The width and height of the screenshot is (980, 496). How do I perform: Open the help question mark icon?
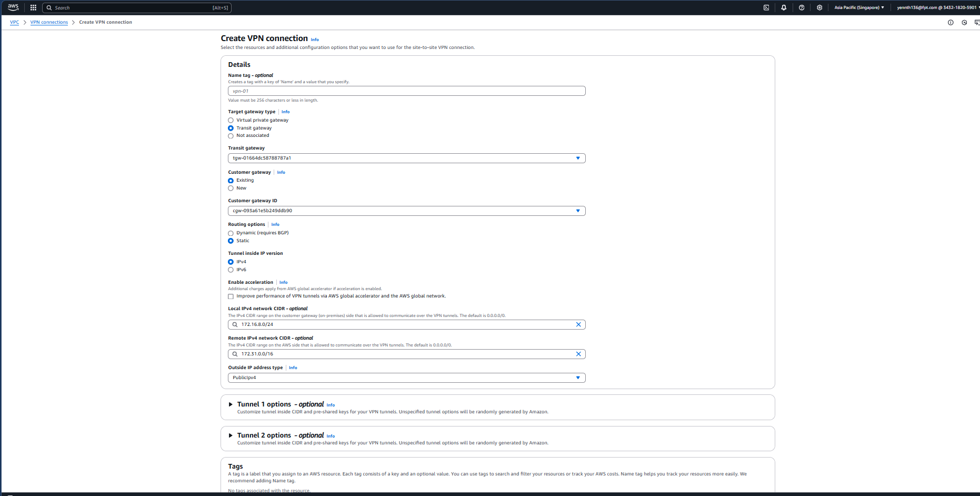coord(802,8)
